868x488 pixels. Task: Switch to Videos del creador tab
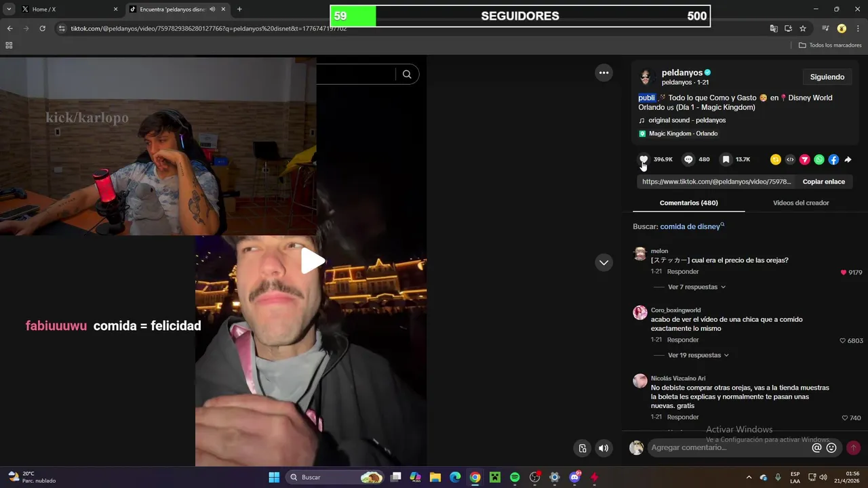(x=801, y=203)
